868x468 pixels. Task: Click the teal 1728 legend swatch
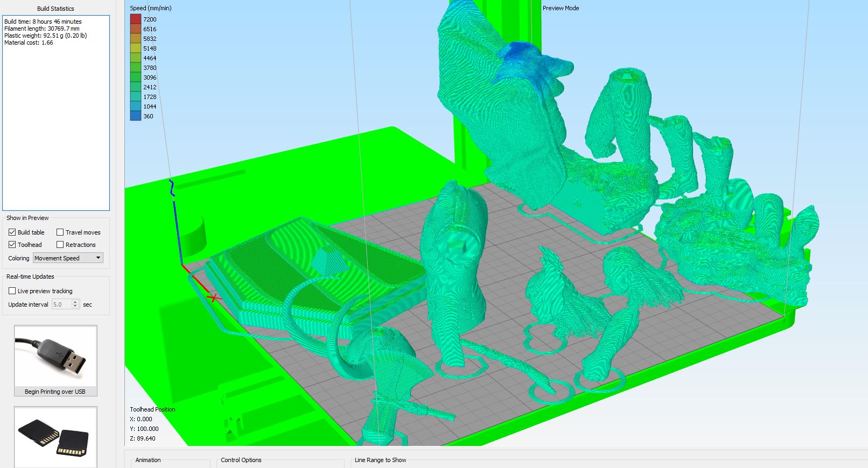coord(136,97)
